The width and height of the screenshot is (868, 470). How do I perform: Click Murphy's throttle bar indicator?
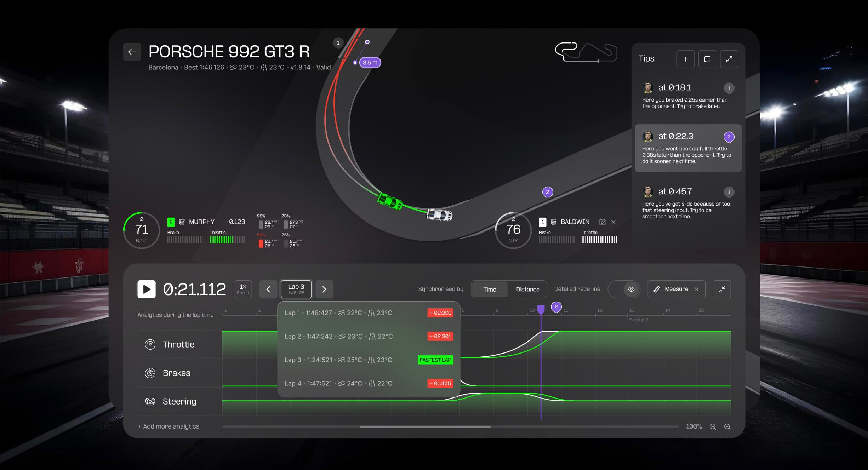[x=227, y=240]
